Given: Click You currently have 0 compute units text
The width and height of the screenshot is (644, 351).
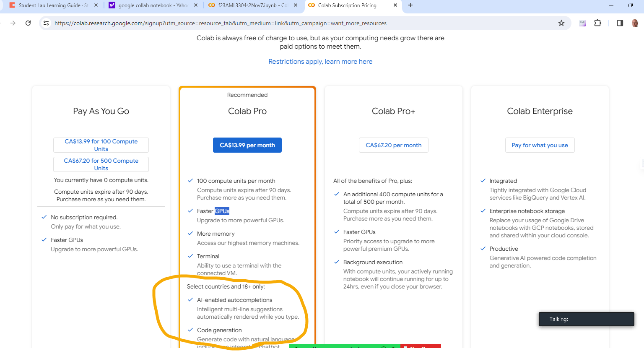Looking at the screenshot, I should pyautogui.click(x=101, y=180).
